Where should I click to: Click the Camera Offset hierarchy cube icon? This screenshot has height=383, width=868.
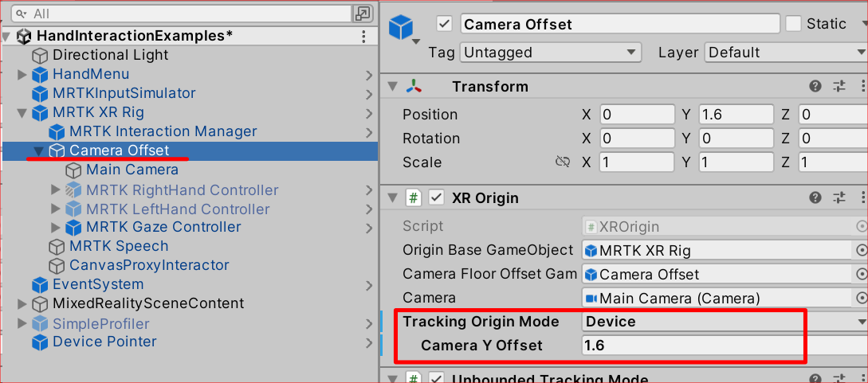click(x=57, y=150)
